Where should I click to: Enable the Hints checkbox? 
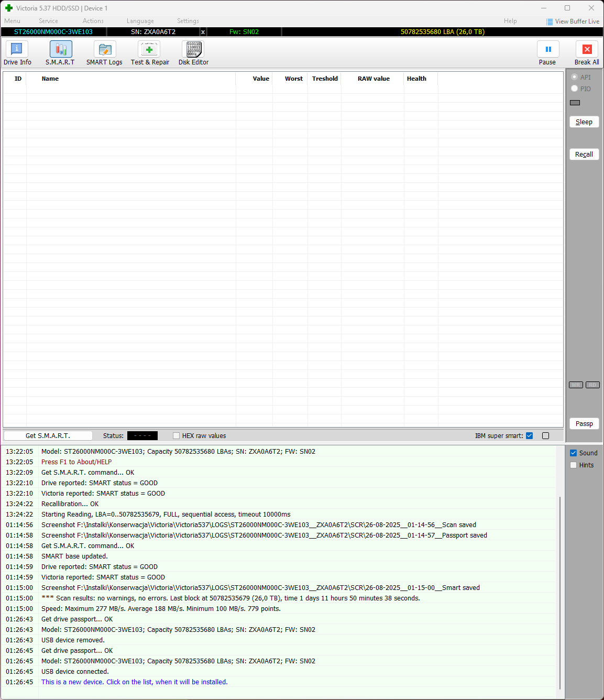coord(574,465)
